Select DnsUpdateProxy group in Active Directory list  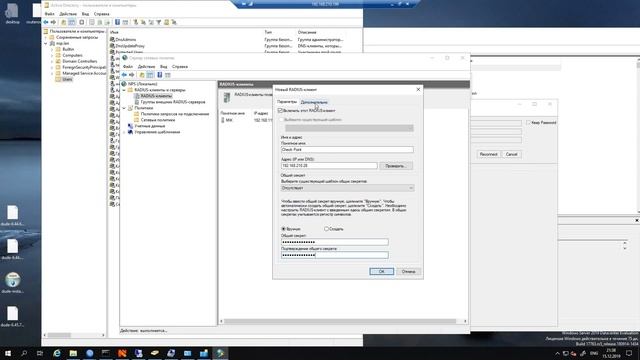pos(129,46)
